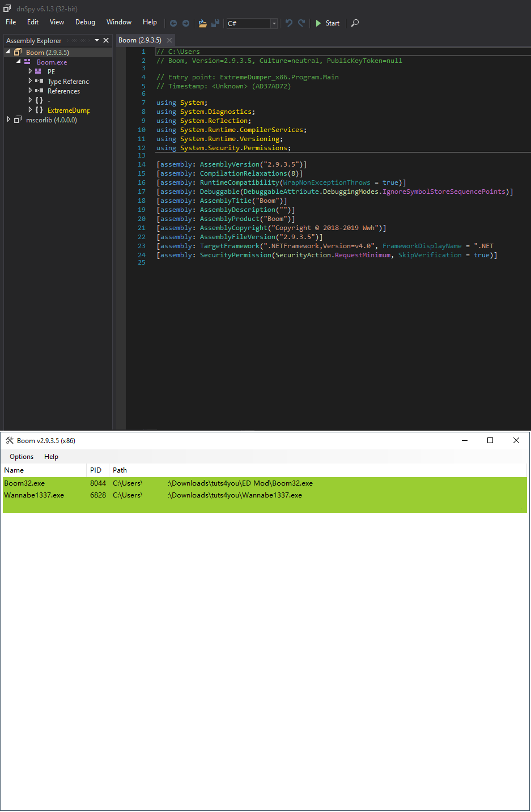The image size is (531, 812).
Task: Open the dnSpy View menu
Action: 57,22
